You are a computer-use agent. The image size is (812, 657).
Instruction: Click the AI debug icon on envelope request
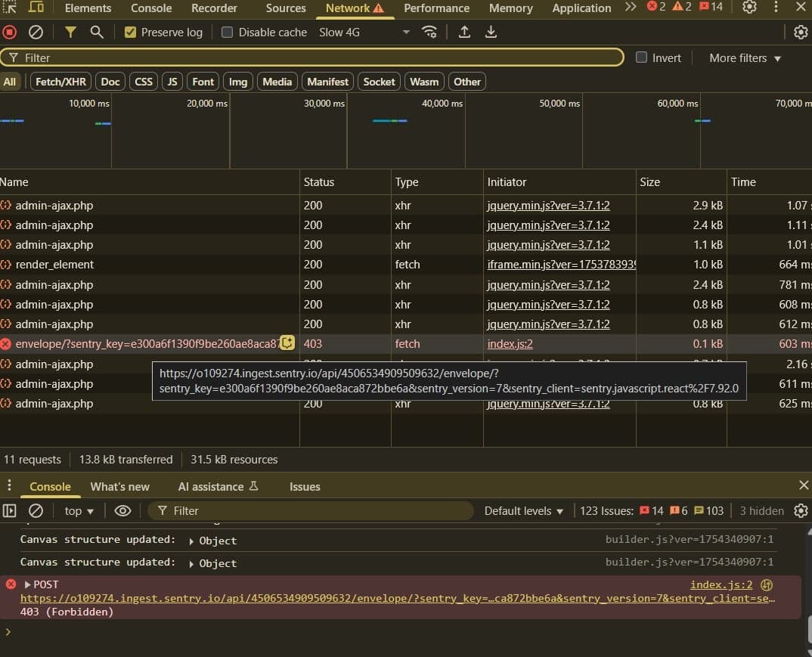tap(287, 342)
